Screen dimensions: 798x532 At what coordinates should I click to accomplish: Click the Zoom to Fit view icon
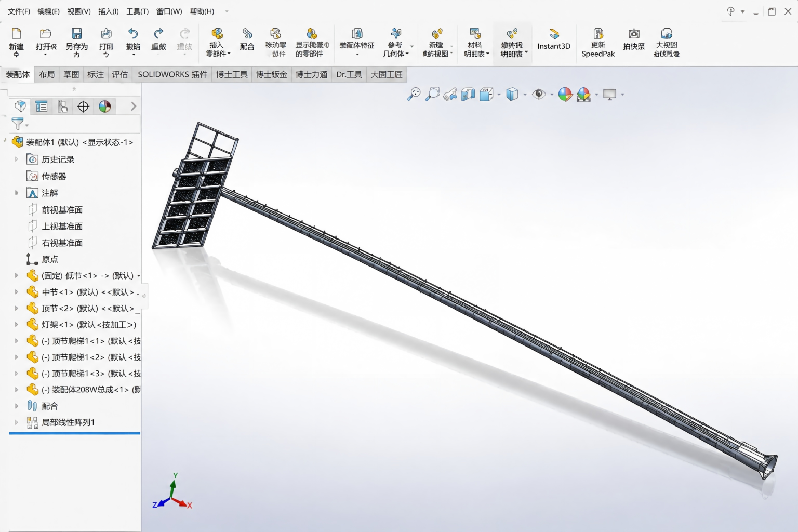[414, 94]
